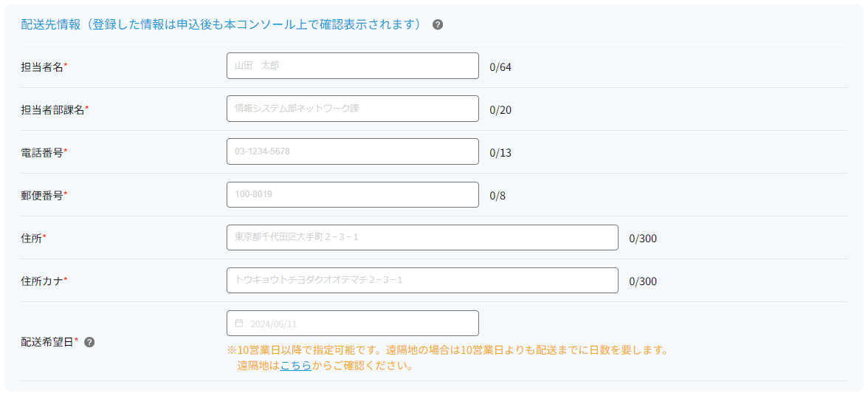Viewport: 868px width, 393px height.
Task: Click the 郵便番号 label
Action: click(44, 195)
